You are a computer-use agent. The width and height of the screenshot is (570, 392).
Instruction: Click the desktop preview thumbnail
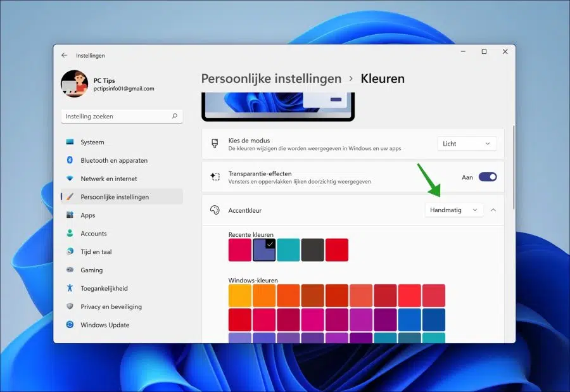(278, 106)
